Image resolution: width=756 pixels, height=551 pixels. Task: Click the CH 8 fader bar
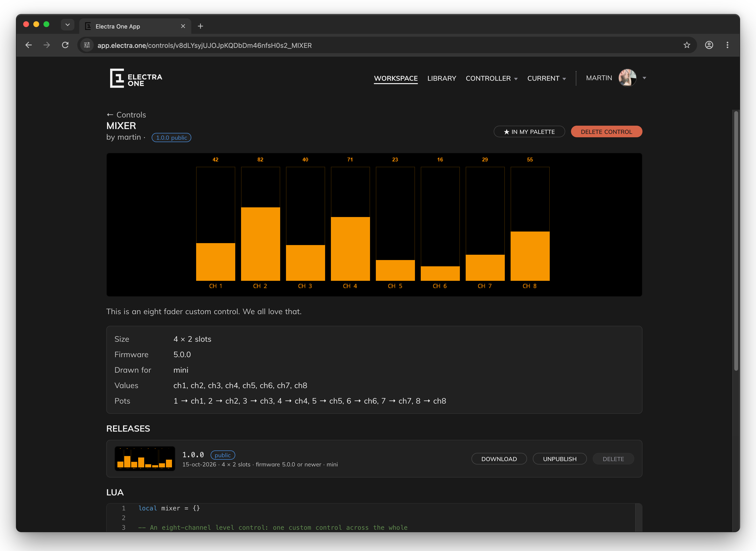[530, 224]
